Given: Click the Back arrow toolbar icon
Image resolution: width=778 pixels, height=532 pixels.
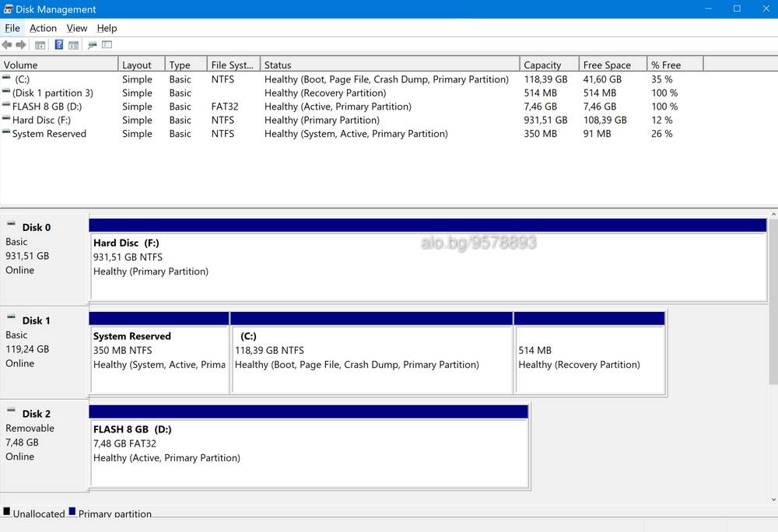Looking at the screenshot, I should point(7,45).
